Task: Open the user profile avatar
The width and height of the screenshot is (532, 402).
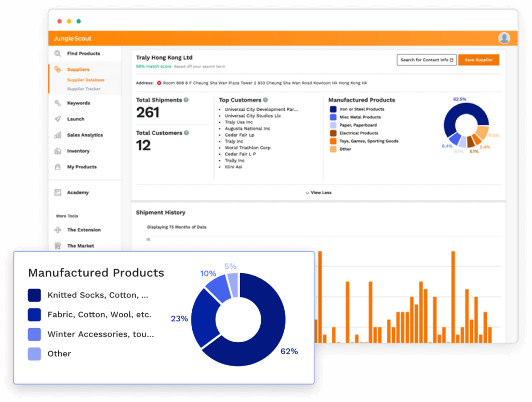Action: pos(504,38)
